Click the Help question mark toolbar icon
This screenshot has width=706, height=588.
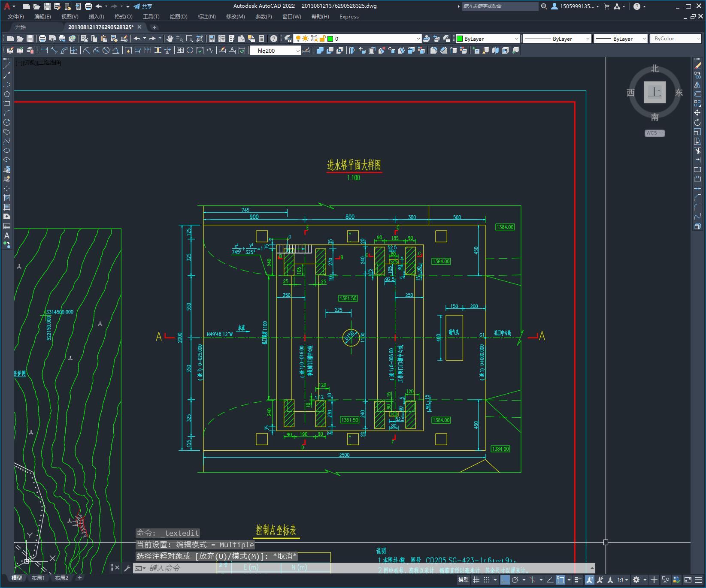point(274,39)
